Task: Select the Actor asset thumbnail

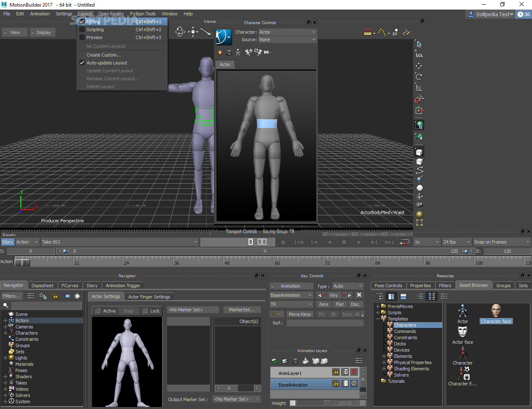Action: (463, 314)
